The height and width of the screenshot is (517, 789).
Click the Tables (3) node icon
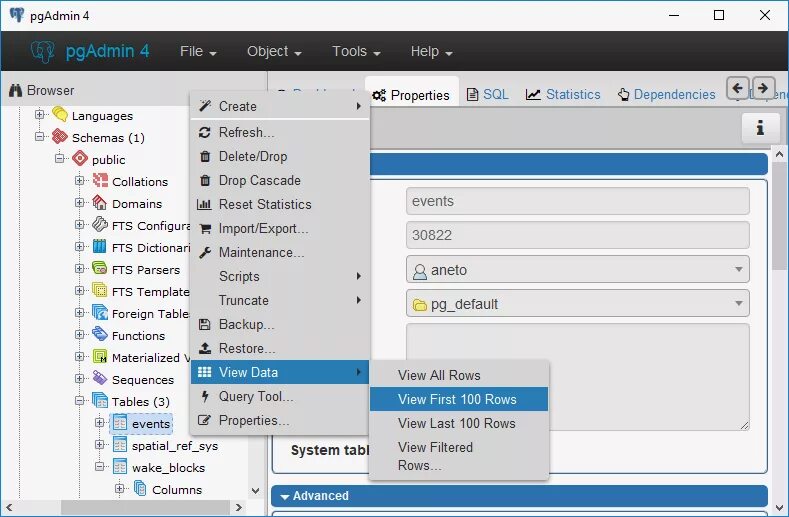[100, 401]
